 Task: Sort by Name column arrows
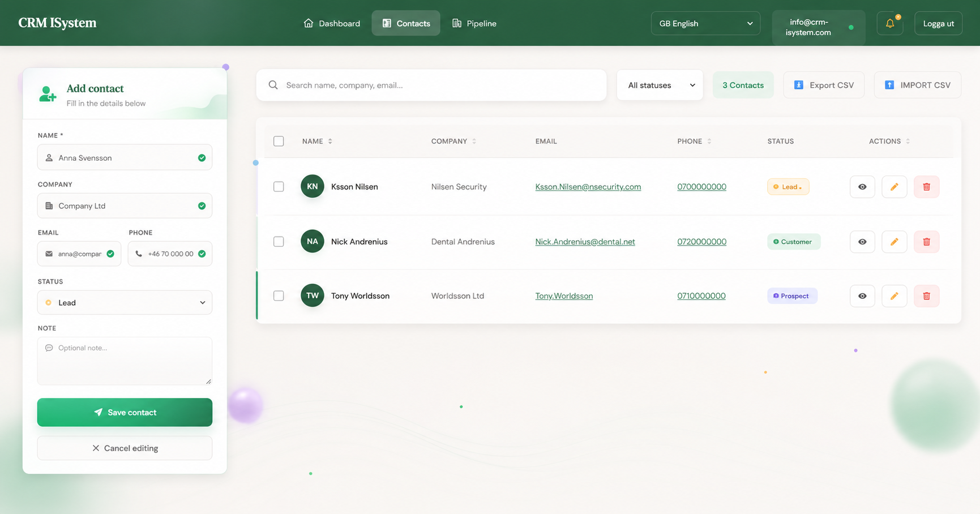(x=330, y=142)
